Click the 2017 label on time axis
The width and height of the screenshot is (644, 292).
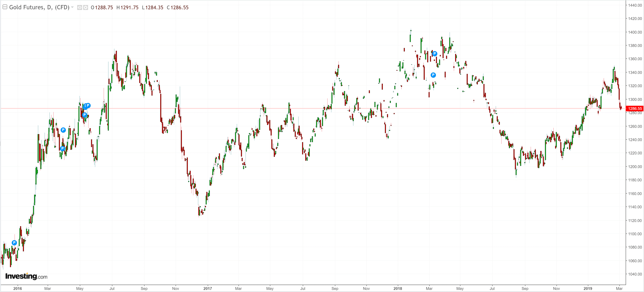pyautogui.click(x=208, y=288)
